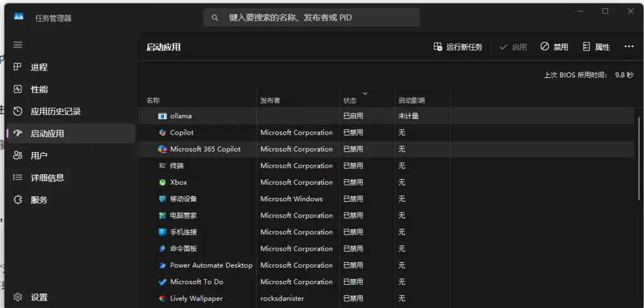Select the Xbox app icon
The width and height of the screenshot is (644, 308).
click(x=163, y=182)
